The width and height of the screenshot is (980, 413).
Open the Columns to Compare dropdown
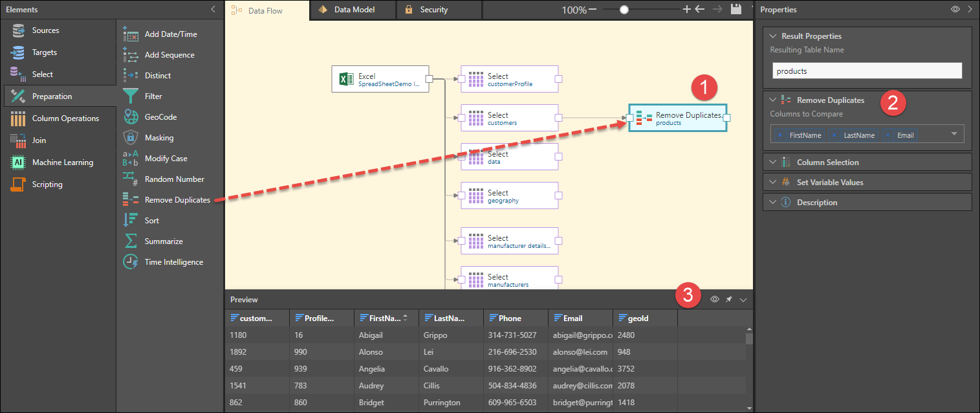point(954,134)
